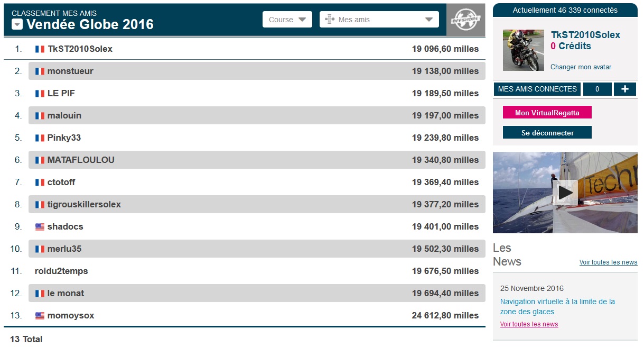Click the connected friends count box
This screenshot has height=347, width=644.
tap(597, 89)
